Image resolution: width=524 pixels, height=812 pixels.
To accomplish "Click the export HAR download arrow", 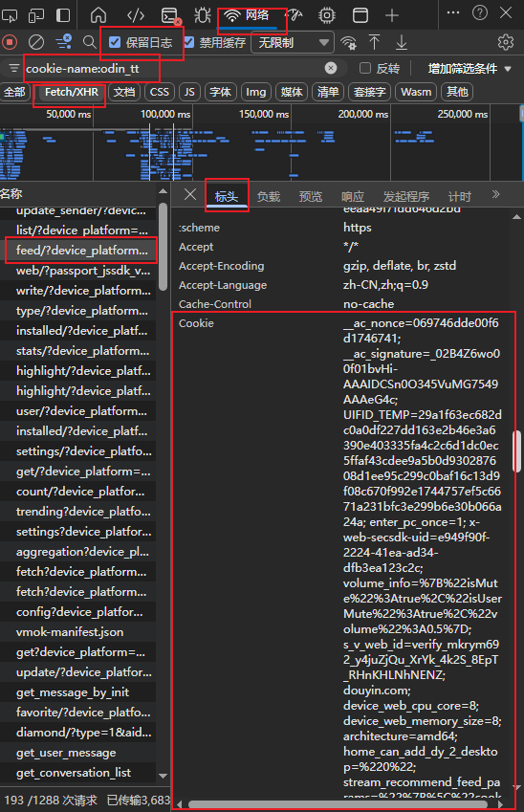I will [x=402, y=42].
